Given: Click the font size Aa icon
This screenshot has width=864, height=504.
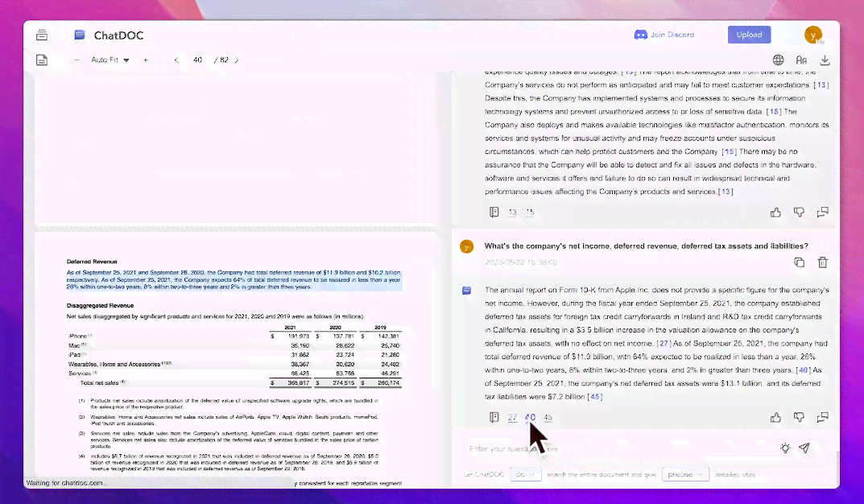Looking at the screenshot, I should coord(801,60).
